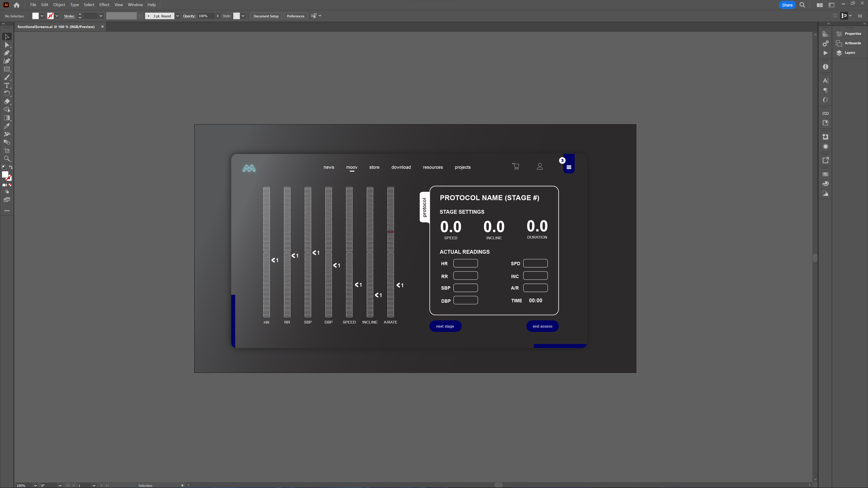Viewport: 868px width, 488px height.
Task: Open the File menu
Action: click(33, 5)
